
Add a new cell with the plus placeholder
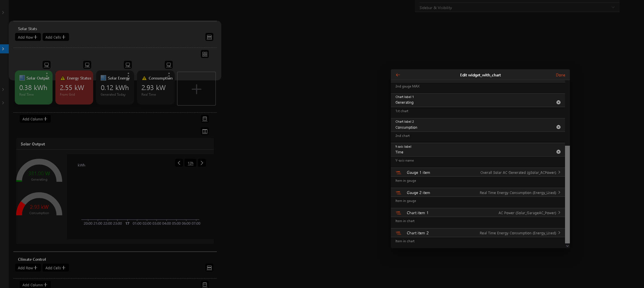coord(196,89)
